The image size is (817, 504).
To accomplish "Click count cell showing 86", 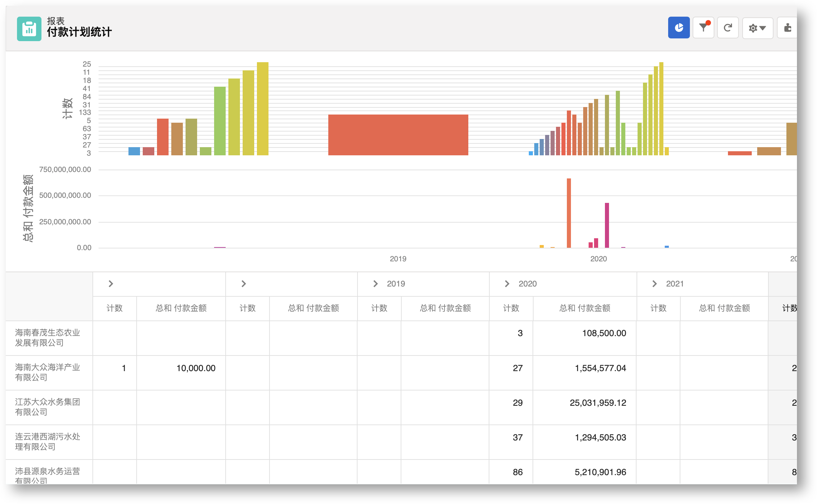I will (511, 472).
